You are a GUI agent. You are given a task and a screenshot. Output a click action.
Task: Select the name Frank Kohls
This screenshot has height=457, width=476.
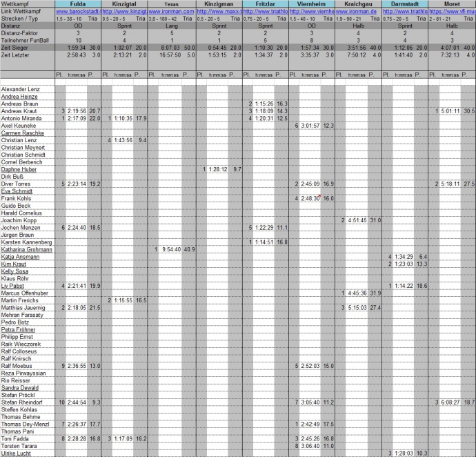point(16,199)
